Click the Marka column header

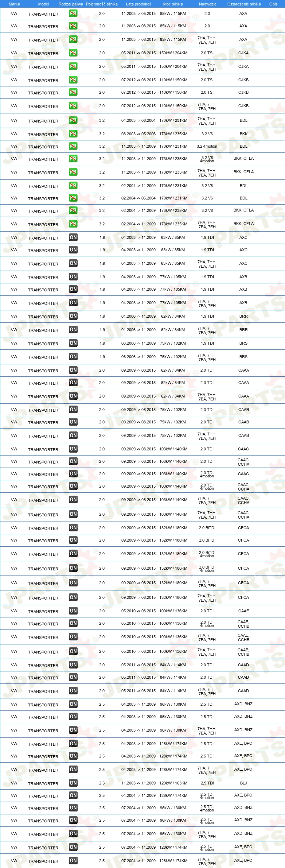14,4
